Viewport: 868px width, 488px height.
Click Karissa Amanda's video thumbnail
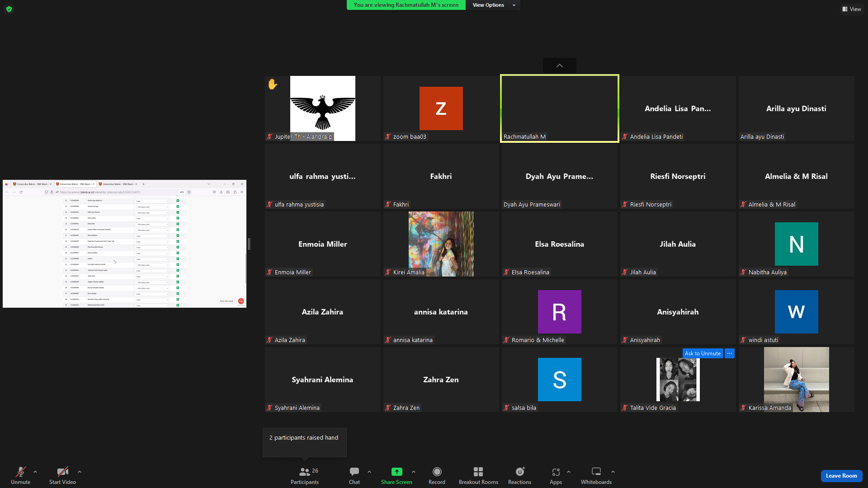797,380
